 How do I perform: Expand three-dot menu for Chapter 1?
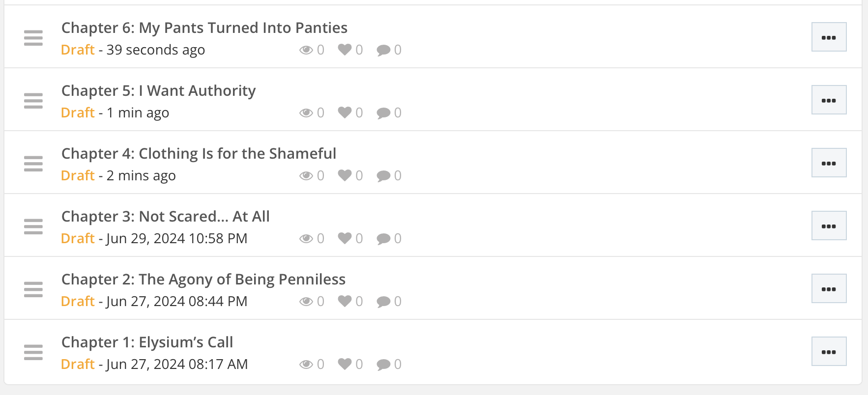click(829, 352)
